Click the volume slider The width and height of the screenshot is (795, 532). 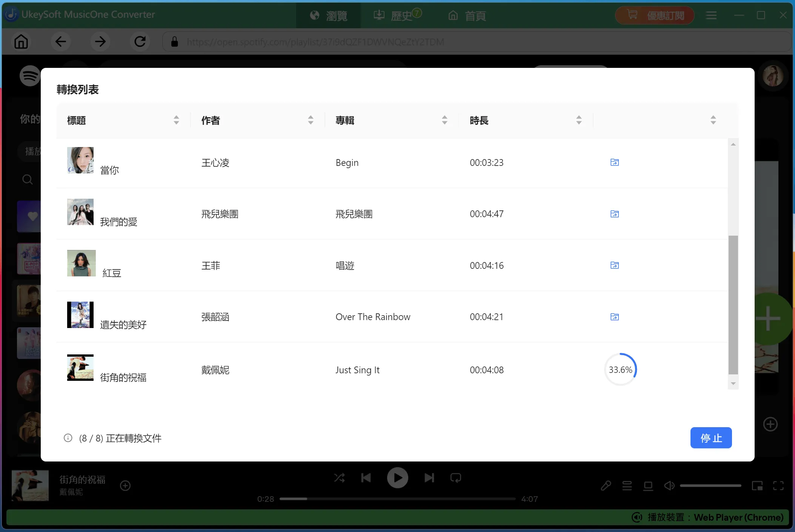[710, 486]
